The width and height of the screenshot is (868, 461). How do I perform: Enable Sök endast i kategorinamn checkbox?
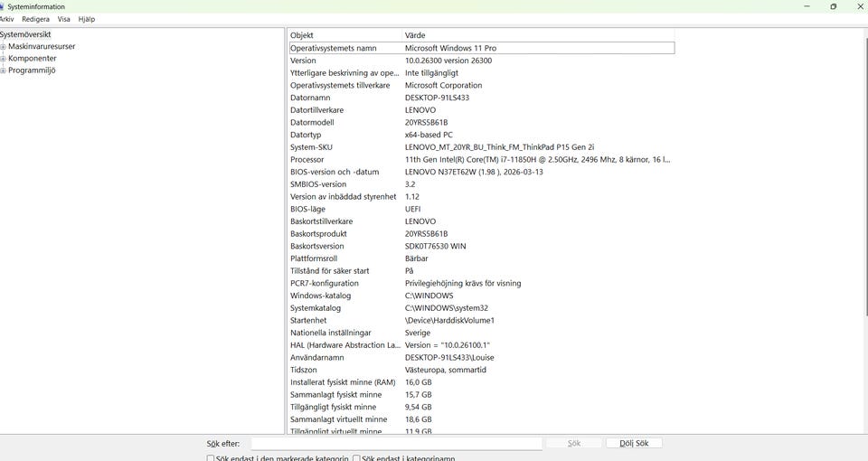(x=356, y=458)
